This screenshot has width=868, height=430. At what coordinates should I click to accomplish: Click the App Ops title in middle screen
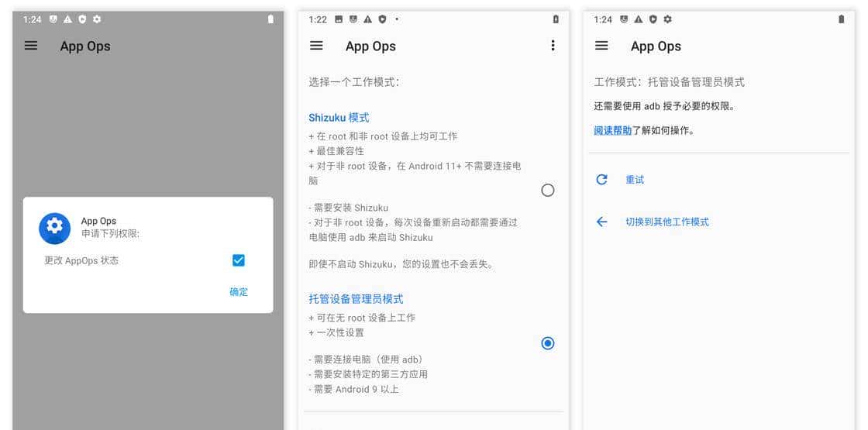coord(370,46)
